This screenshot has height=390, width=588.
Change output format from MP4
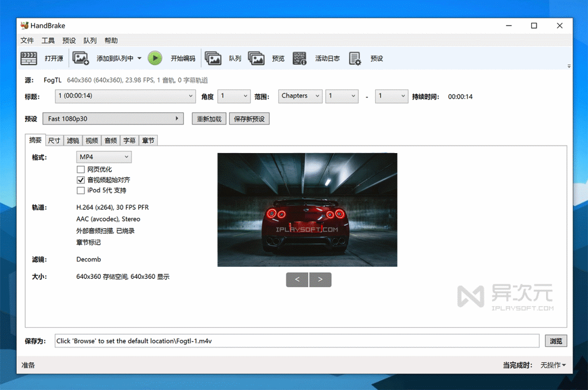(103, 157)
